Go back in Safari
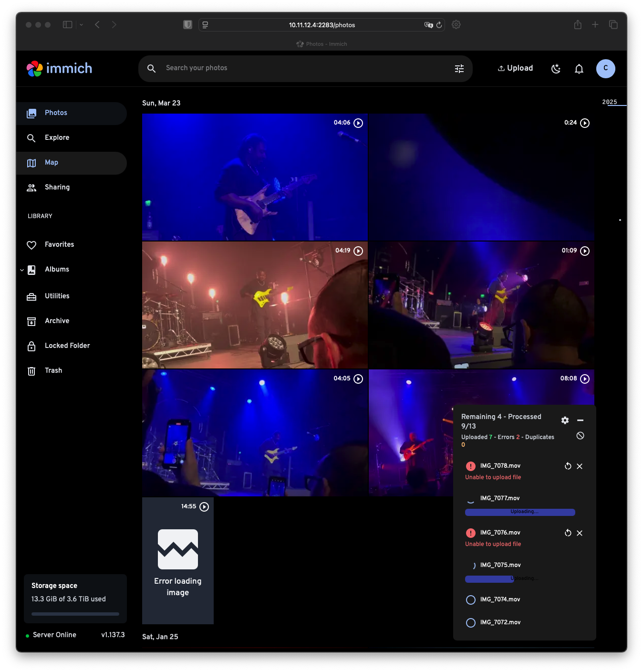The width and height of the screenshot is (643, 672). (97, 25)
